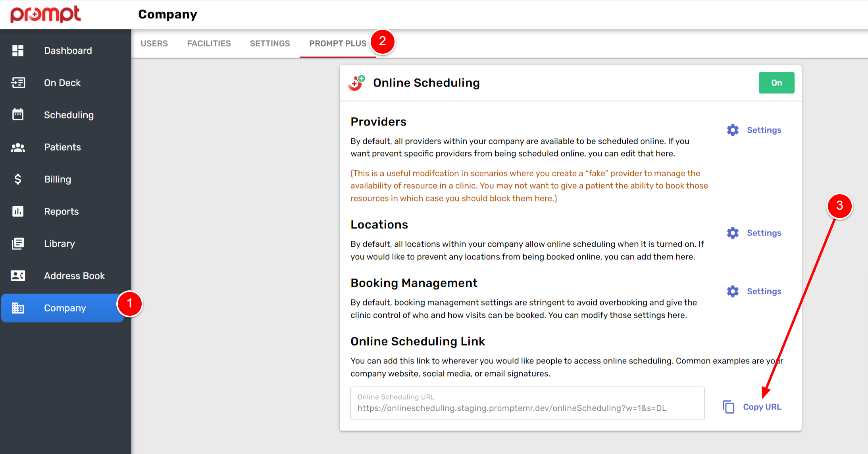Image resolution: width=868 pixels, height=454 pixels.
Task: Click the Address Book contact icon
Action: [x=17, y=276]
